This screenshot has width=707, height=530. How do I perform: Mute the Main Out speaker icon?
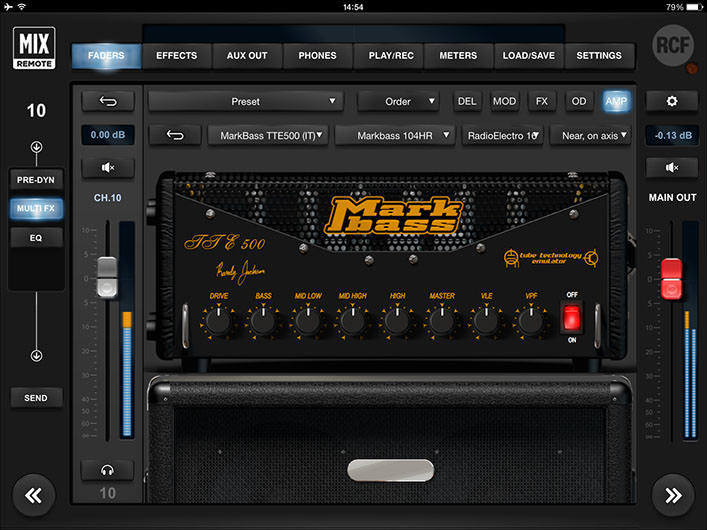672,168
